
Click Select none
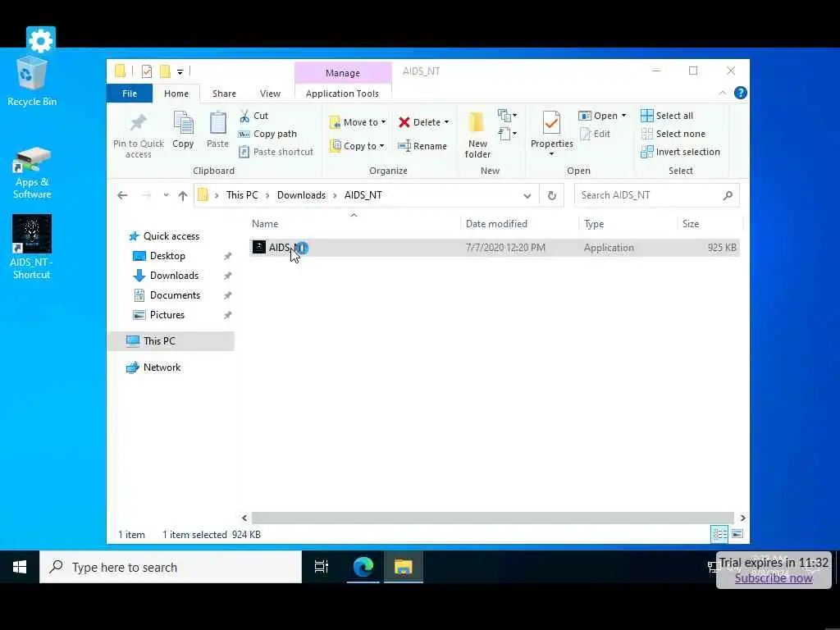[673, 134]
